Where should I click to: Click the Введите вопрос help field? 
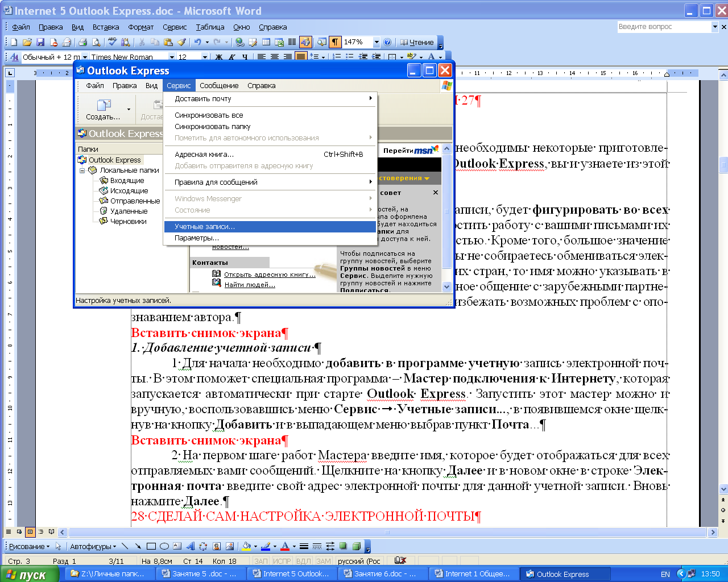tap(664, 27)
